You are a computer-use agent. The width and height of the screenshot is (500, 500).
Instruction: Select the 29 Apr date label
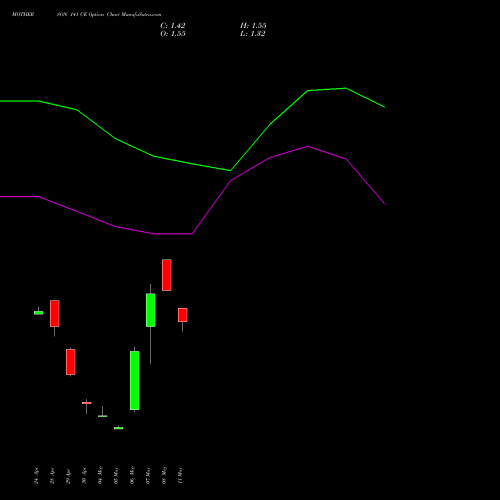(x=68, y=476)
